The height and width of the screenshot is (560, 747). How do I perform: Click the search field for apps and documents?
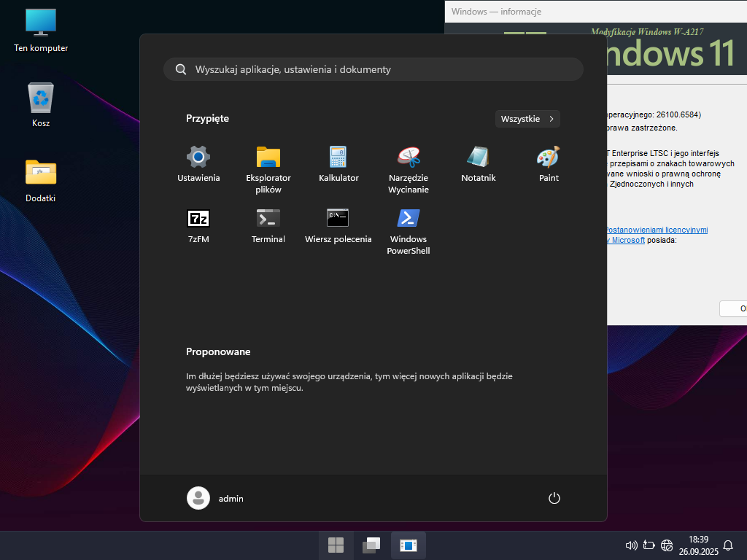point(373,69)
